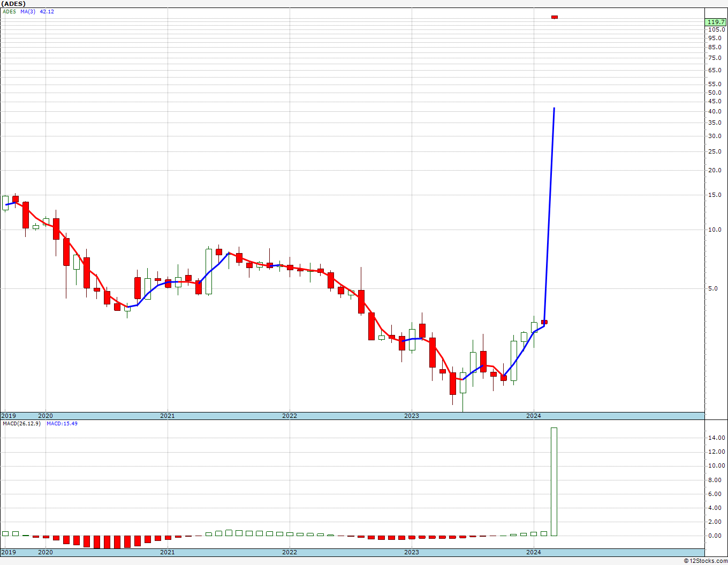Screen dimensions: 728x565
Task: Select the 85.0 price axis label
Action: (715, 47)
